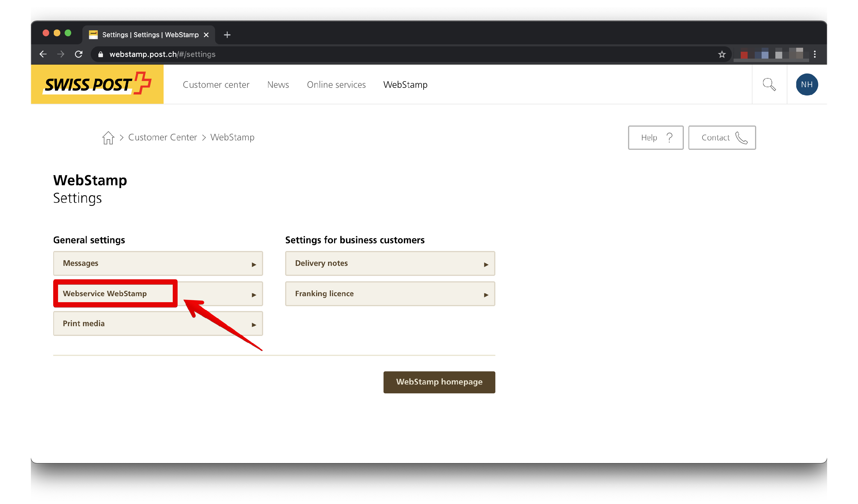858x504 pixels.
Task: Click the browser forward arrow
Action: 61,54
